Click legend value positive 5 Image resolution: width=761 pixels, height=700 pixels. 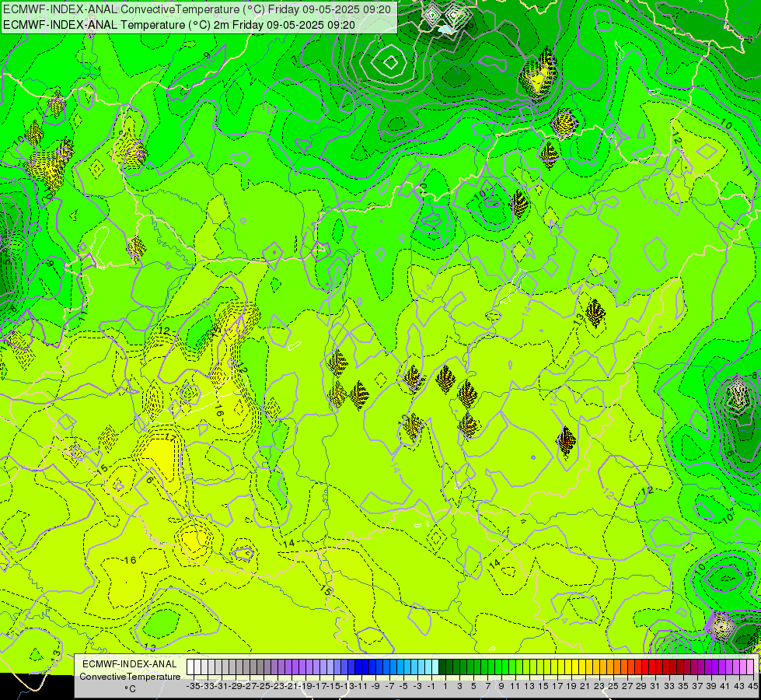click(473, 686)
